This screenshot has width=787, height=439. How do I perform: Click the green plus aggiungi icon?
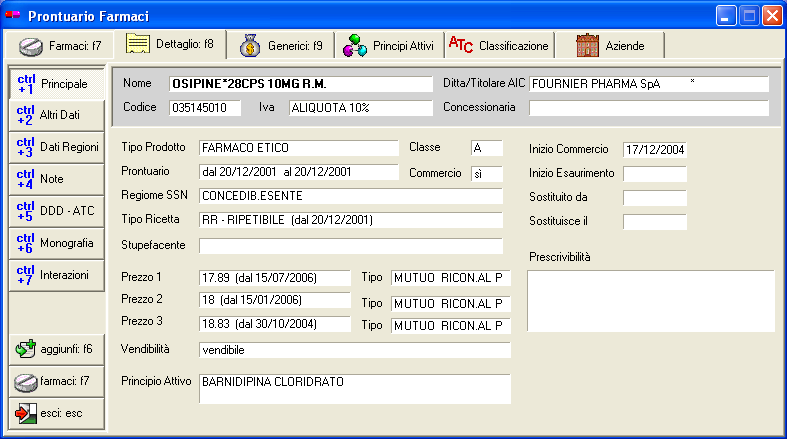26,349
